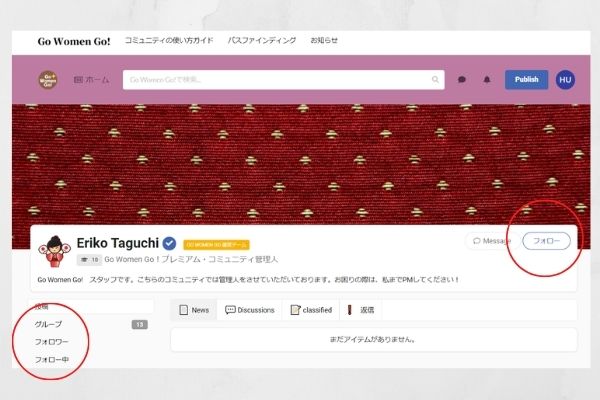Click the Eriko Taguchi name heading
Screen dimensions: 600x400
(x=117, y=243)
